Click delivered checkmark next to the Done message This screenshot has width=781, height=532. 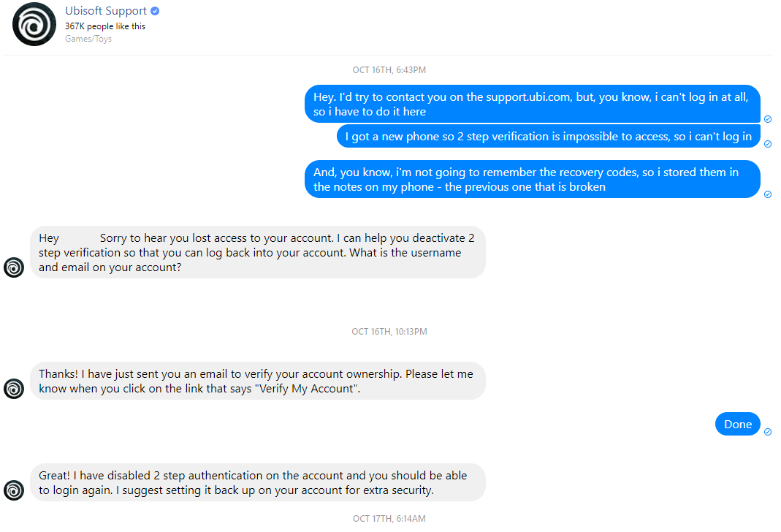pyautogui.click(x=768, y=432)
